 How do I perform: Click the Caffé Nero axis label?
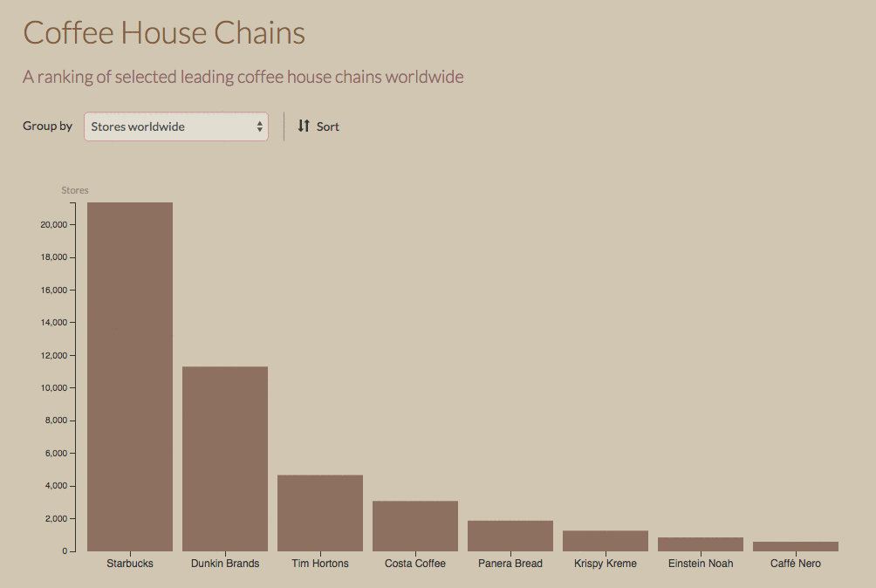tap(796, 564)
